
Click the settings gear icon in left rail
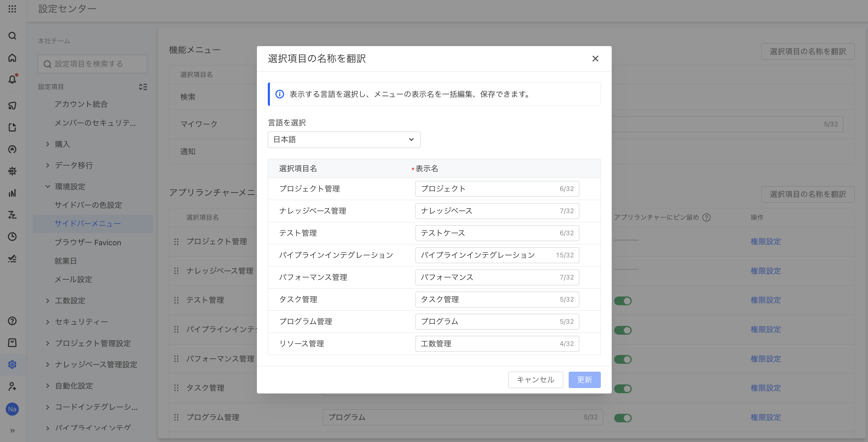12,364
